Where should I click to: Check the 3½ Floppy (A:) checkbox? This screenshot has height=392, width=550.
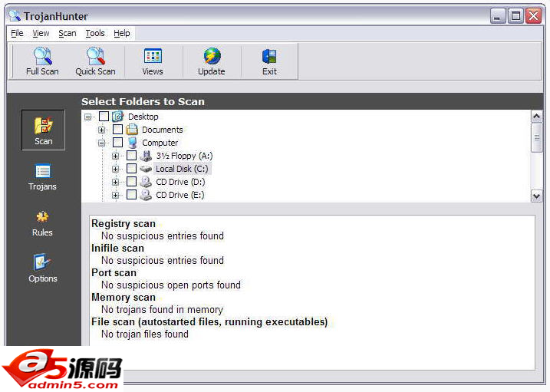click(x=131, y=156)
